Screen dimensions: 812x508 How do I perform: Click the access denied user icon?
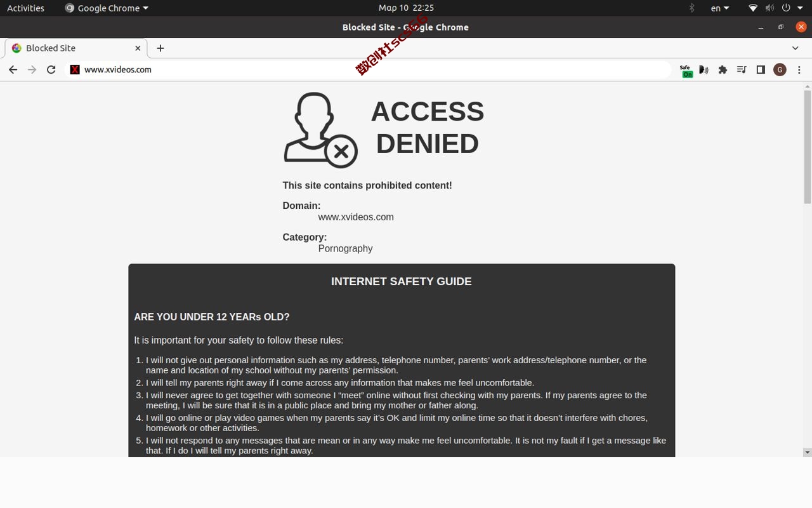pos(320,130)
